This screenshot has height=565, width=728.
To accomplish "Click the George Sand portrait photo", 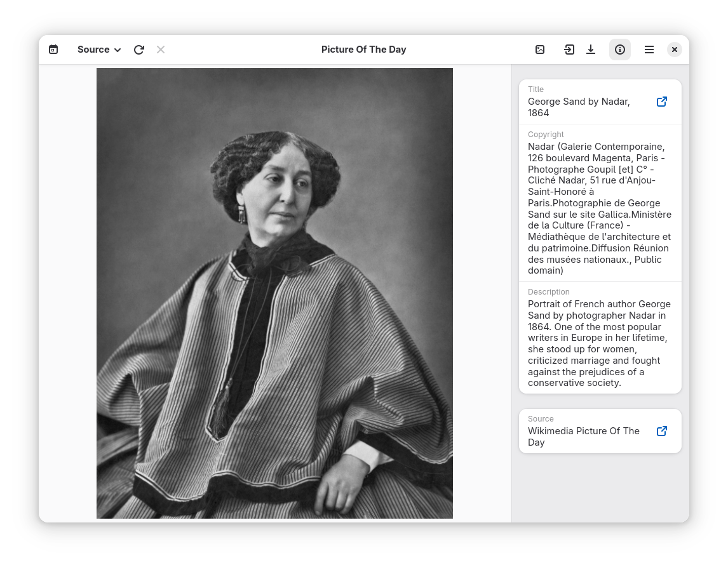I will [274, 293].
